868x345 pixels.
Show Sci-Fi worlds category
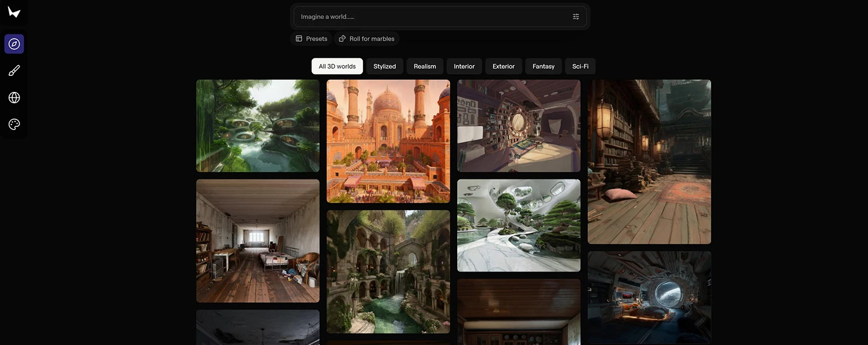(580, 66)
